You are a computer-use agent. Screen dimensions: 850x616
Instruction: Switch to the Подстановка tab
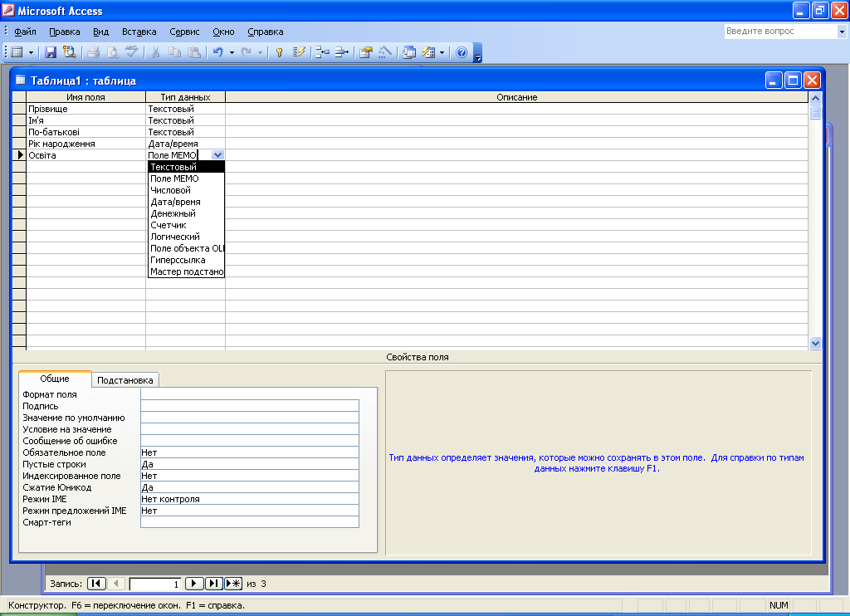tap(125, 380)
